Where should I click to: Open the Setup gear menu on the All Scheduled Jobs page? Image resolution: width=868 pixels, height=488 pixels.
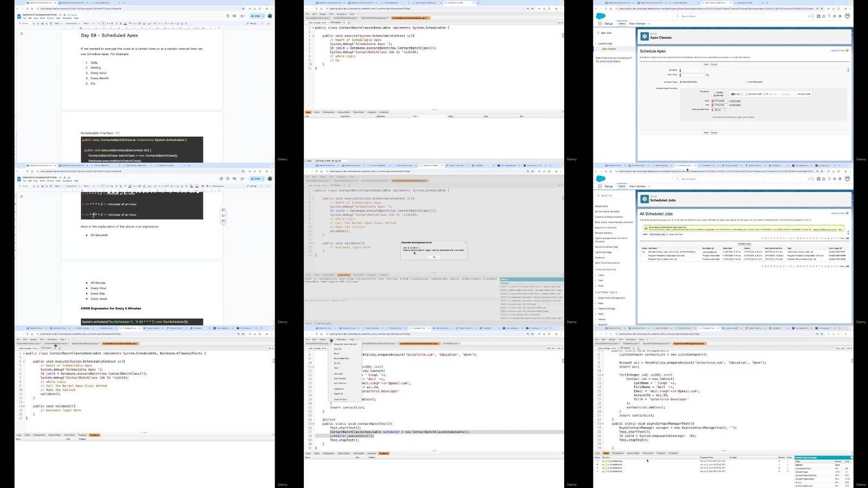pos(834,179)
